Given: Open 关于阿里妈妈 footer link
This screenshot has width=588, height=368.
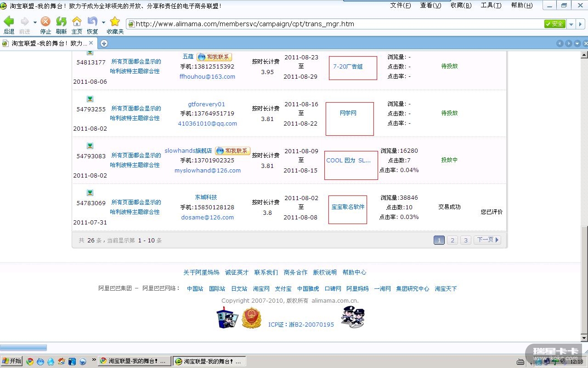Looking at the screenshot, I should pyautogui.click(x=201, y=272).
